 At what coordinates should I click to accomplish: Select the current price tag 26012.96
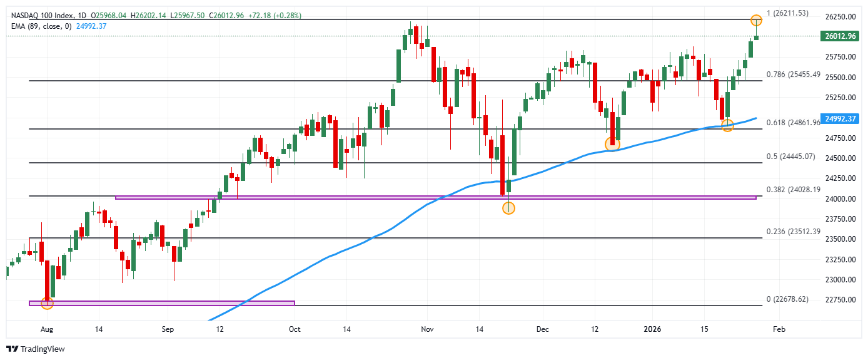[840, 36]
